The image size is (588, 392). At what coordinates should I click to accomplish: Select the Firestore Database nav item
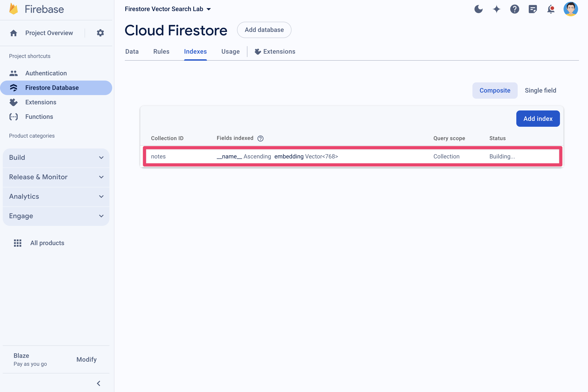click(x=52, y=88)
